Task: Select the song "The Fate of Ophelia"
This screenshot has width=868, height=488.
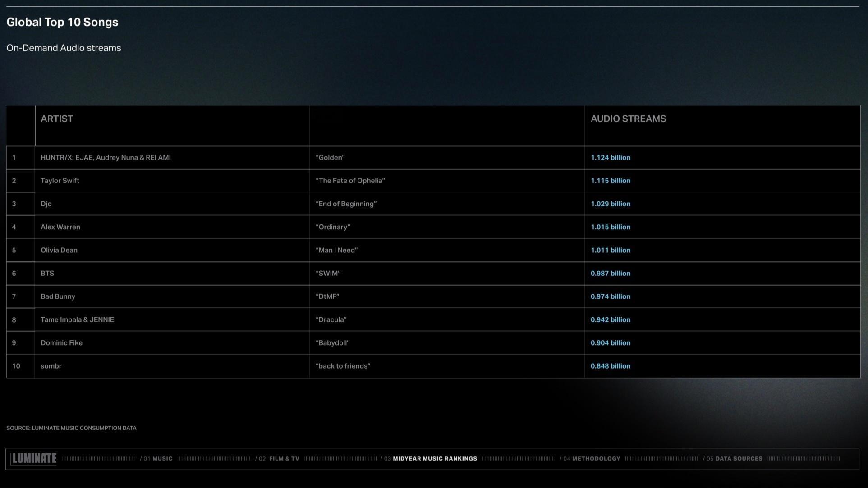Action: 350,181
